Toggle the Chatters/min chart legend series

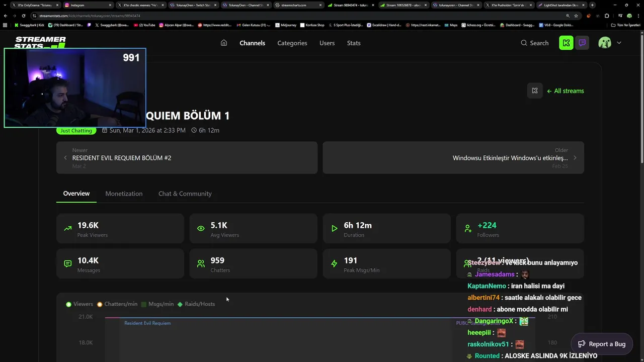117,304
